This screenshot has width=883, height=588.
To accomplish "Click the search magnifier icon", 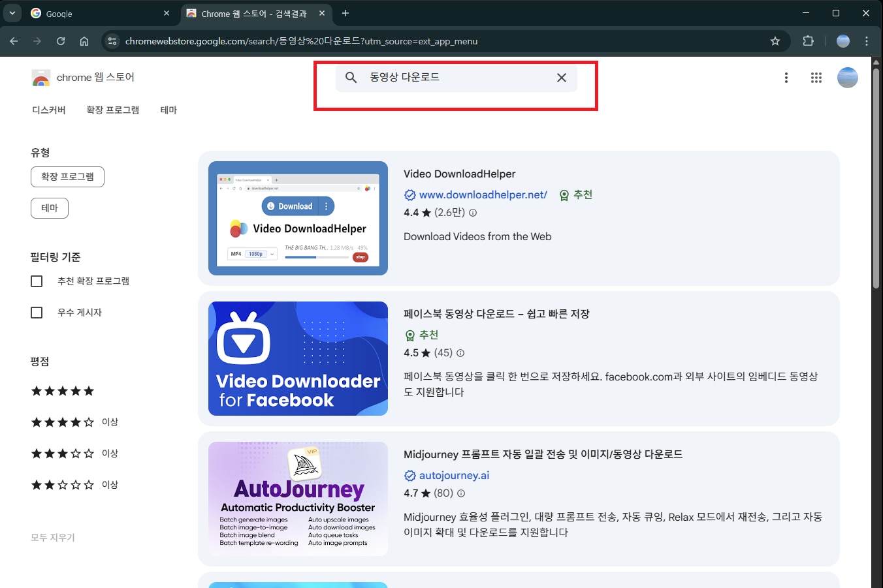I will (351, 78).
